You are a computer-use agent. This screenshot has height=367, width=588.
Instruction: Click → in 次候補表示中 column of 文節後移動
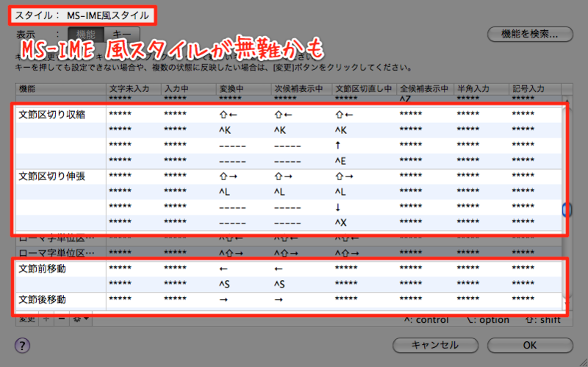tap(279, 299)
